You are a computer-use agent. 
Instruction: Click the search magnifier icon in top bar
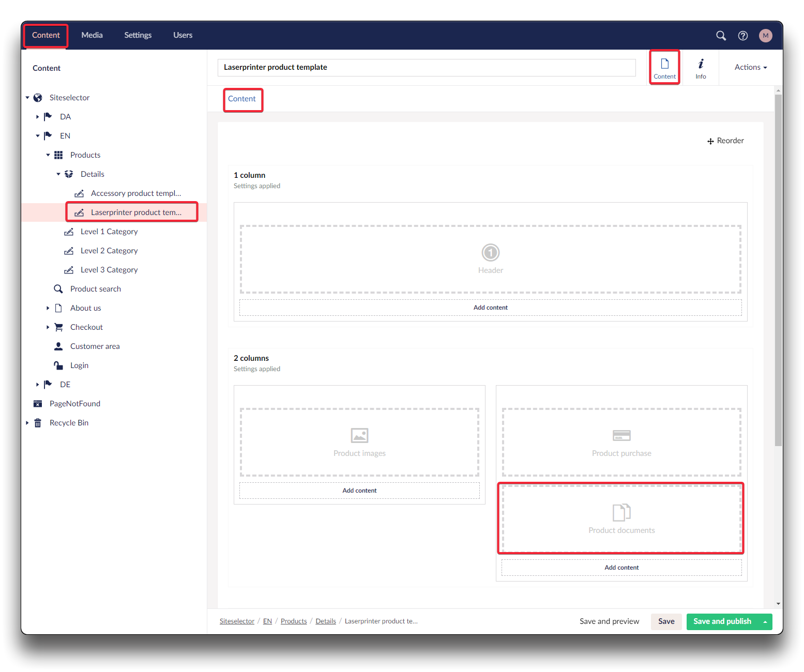point(721,36)
